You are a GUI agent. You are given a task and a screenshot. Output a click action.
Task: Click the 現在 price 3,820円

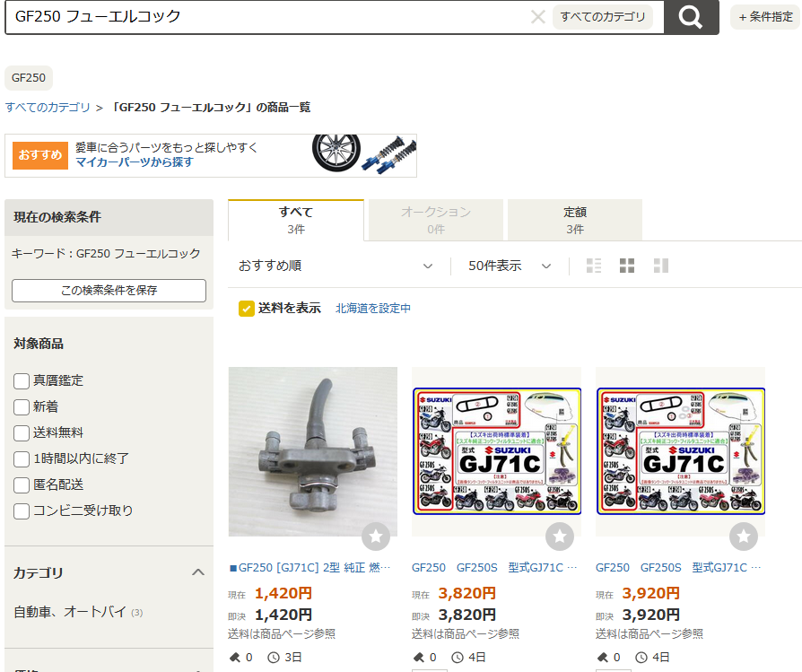pos(467,594)
